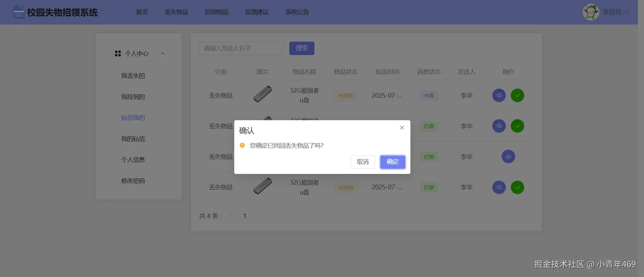Click the 2025-07-... time in the 未读 row
This screenshot has height=277, width=644.
pyautogui.click(x=387, y=96)
